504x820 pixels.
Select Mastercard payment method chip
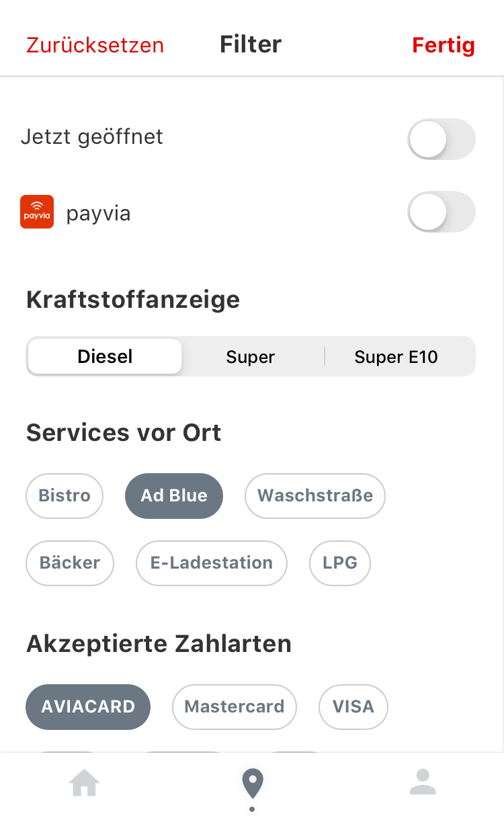click(x=235, y=707)
